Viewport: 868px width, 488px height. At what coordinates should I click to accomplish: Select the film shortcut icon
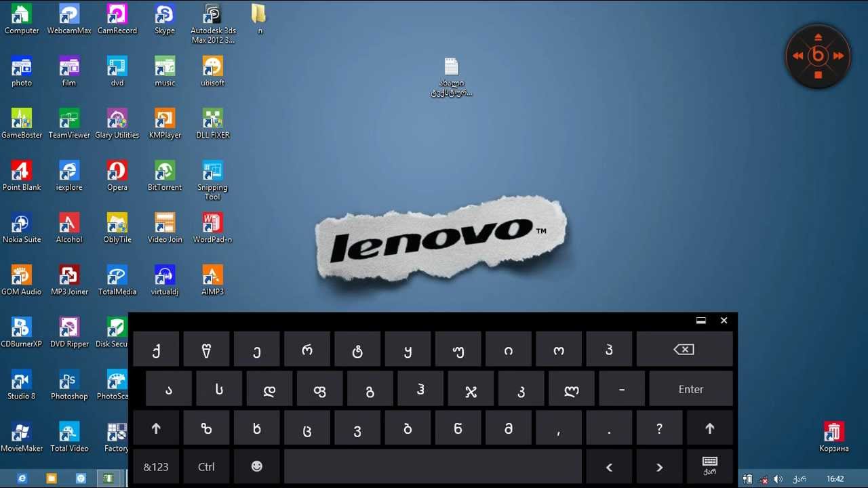[x=69, y=71]
